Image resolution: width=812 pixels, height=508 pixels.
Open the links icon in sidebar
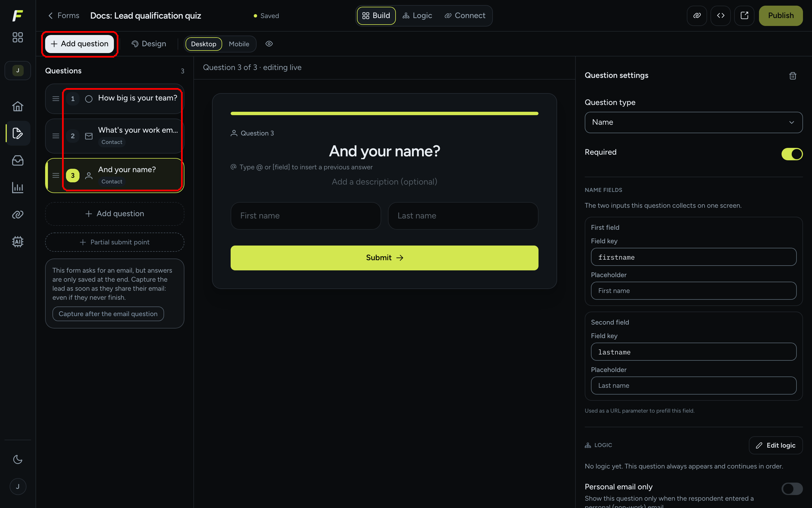[x=17, y=214]
